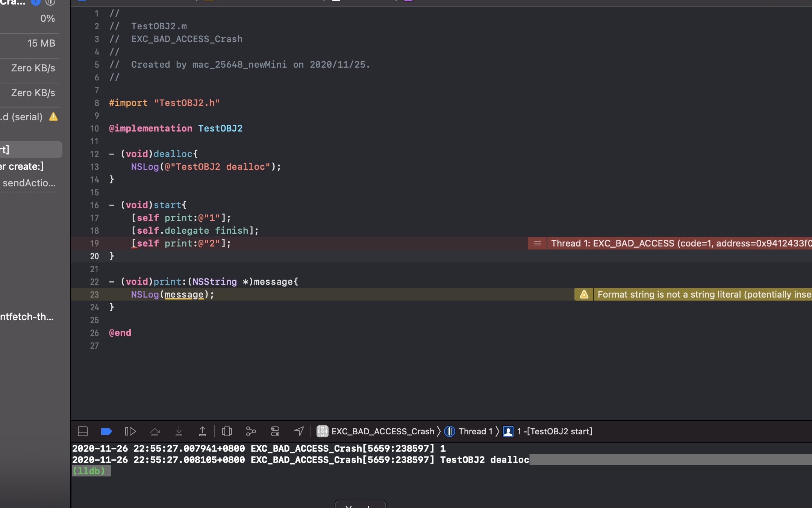Click the underlined message argument in NSLog
Image resolution: width=812 pixels, height=508 pixels.
[184, 295]
